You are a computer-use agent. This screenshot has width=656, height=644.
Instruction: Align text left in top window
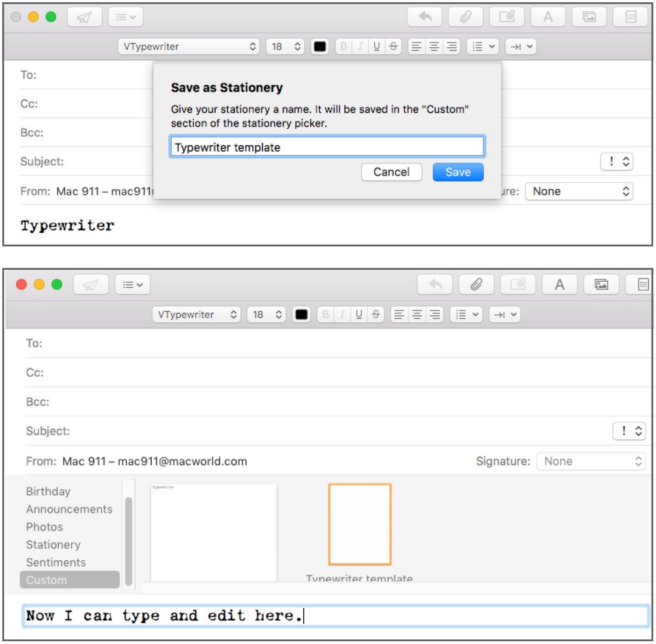point(416,46)
